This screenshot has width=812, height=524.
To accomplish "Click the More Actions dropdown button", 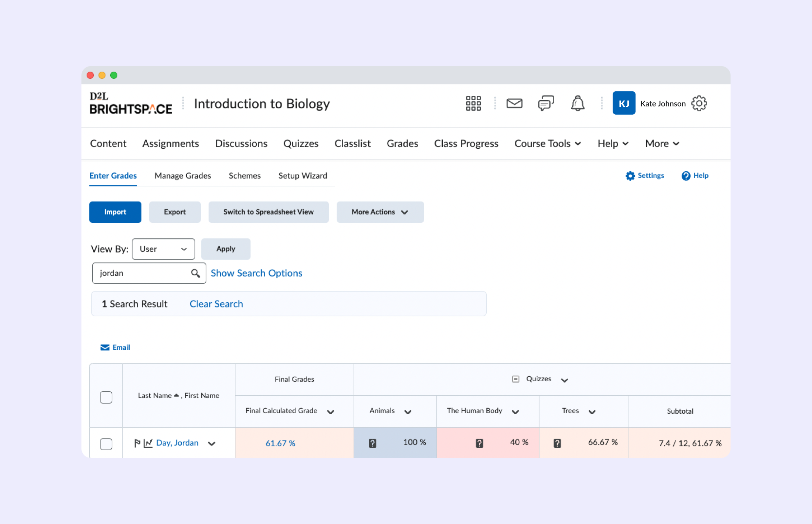I will pyautogui.click(x=379, y=212).
